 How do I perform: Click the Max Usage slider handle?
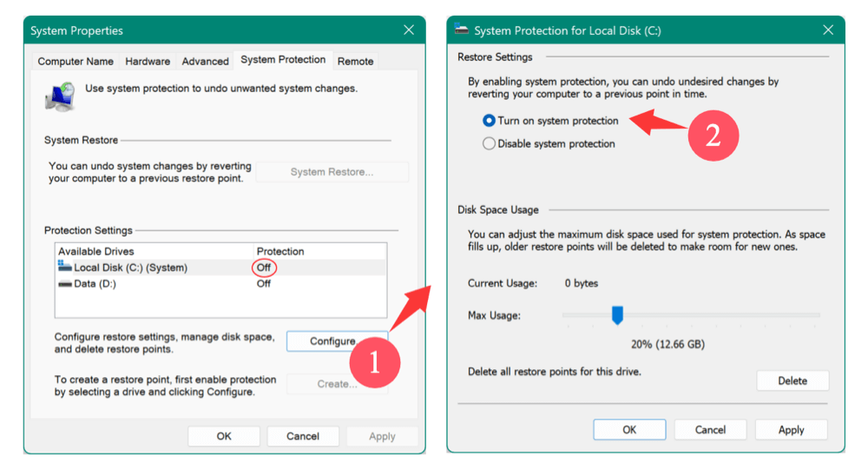[617, 314]
